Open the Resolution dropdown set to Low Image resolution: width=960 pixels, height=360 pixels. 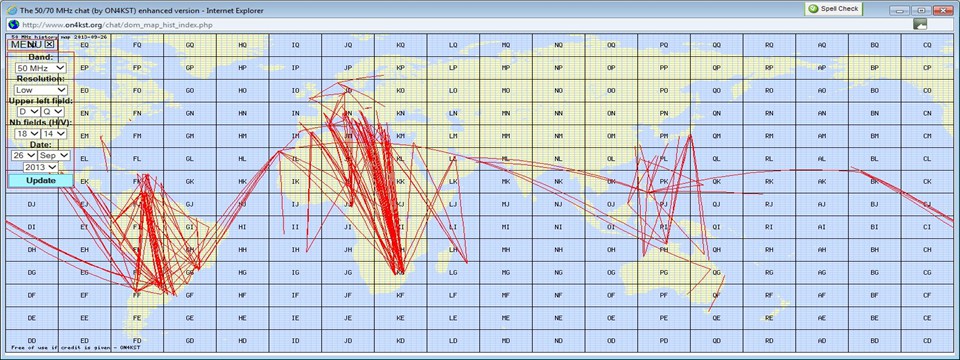[x=41, y=90]
